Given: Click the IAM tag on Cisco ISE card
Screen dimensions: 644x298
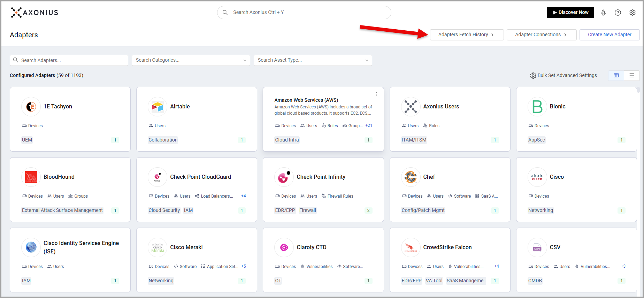Looking at the screenshot, I should click(x=26, y=281).
